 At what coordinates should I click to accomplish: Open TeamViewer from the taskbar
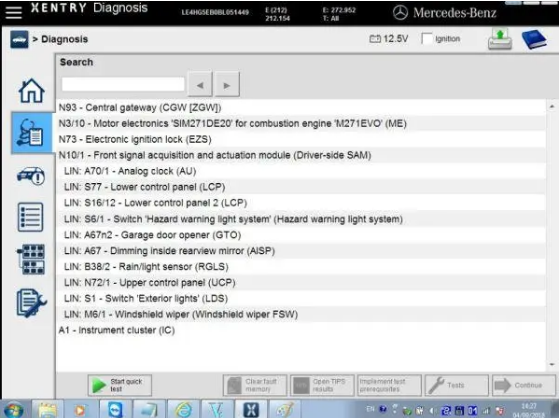[115, 410]
